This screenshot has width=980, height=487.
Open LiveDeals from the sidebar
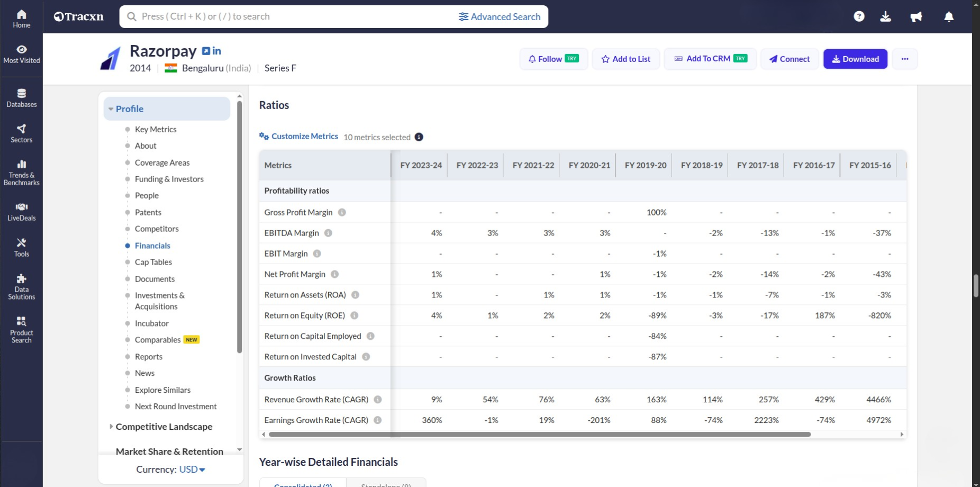click(x=21, y=211)
